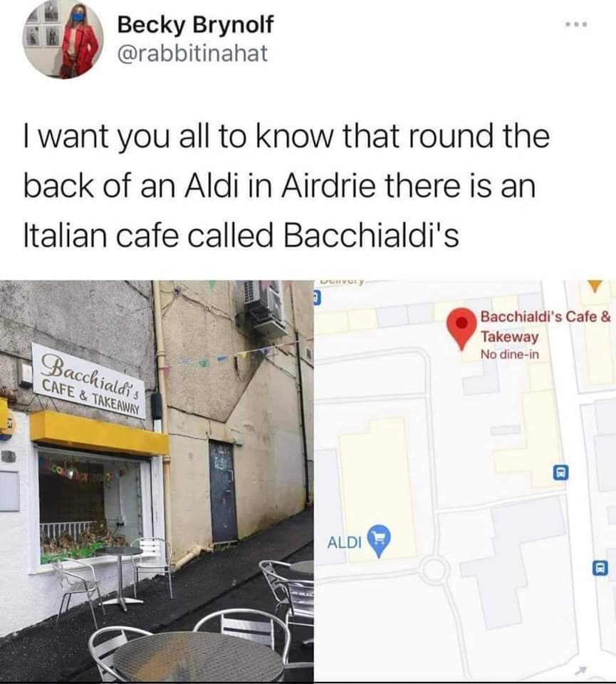Open the map screenshot image

point(465,481)
